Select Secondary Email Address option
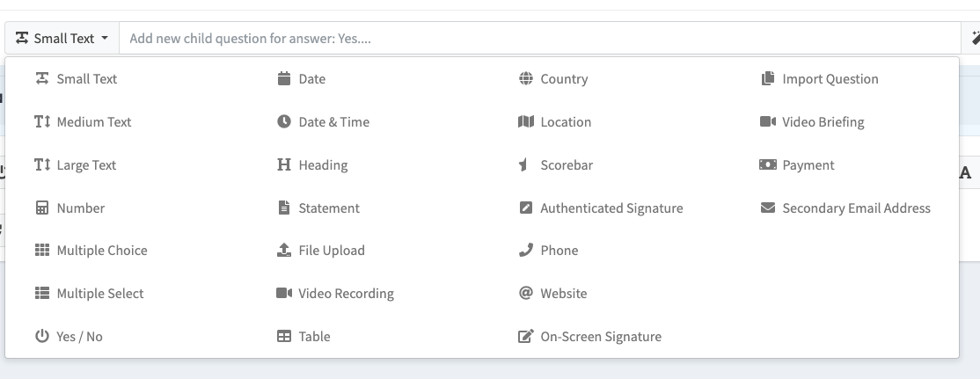Screen dimensions: 980x379 point(855,208)
